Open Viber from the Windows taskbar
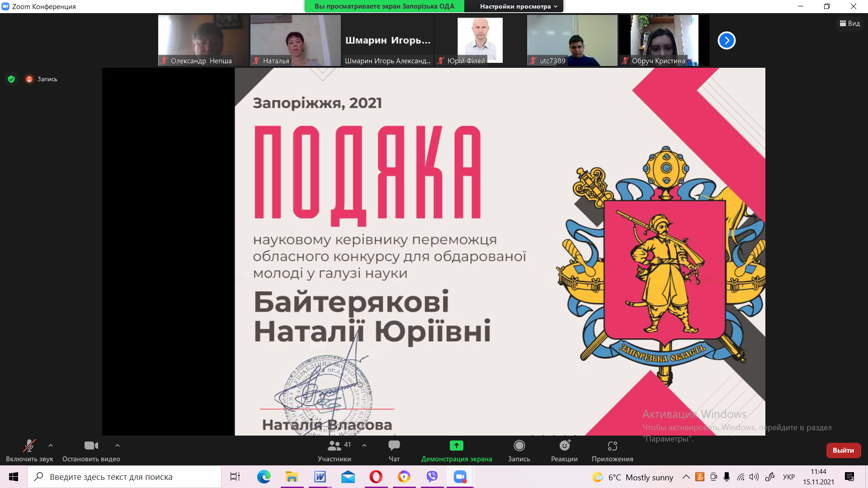868x488 pixels. click(x=432, y=477)
